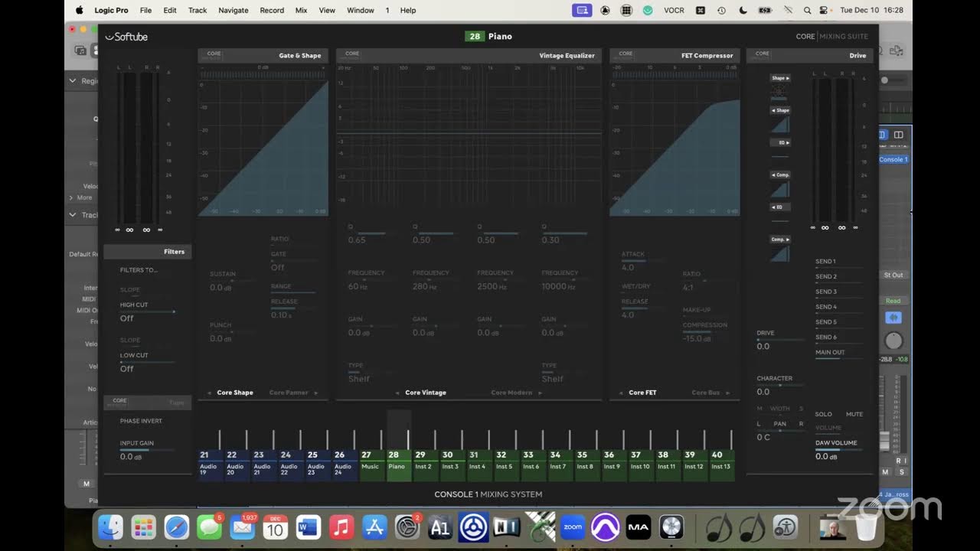Select channel 27 Music

pyautogui.click(x=371, y=465)
